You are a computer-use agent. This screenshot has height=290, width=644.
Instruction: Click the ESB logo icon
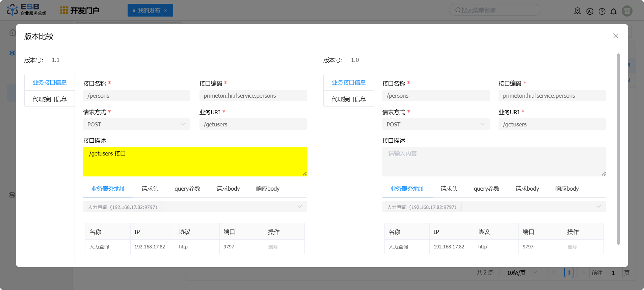point(12,10)
